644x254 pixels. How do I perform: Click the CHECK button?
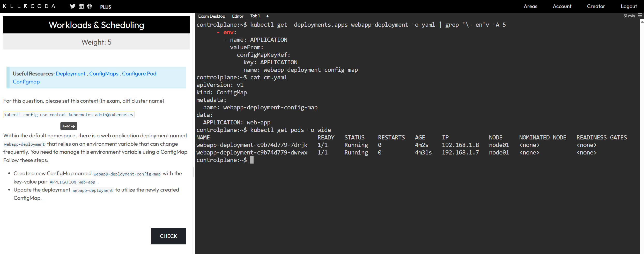click(168, 236)
